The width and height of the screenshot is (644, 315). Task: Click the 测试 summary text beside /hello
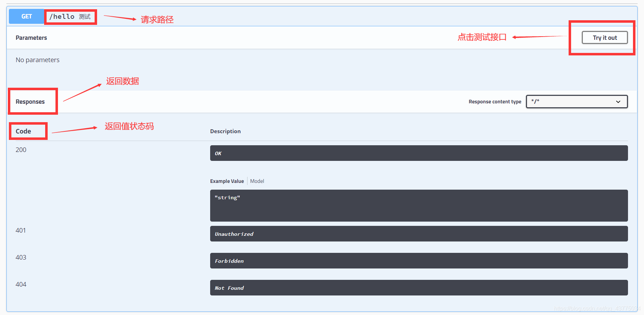85,17
